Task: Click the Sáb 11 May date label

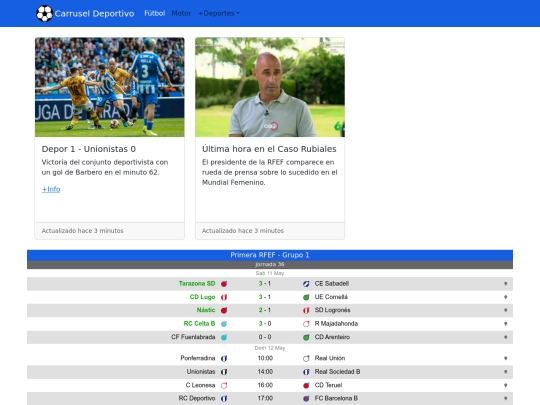Action: pos(270,273)
